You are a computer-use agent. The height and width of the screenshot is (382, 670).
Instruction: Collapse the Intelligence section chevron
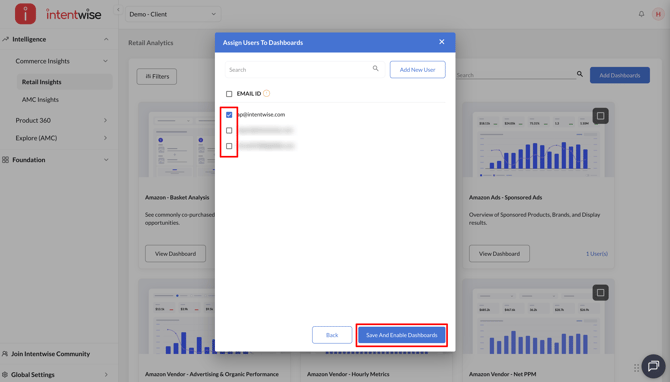[x=106, y=39]
